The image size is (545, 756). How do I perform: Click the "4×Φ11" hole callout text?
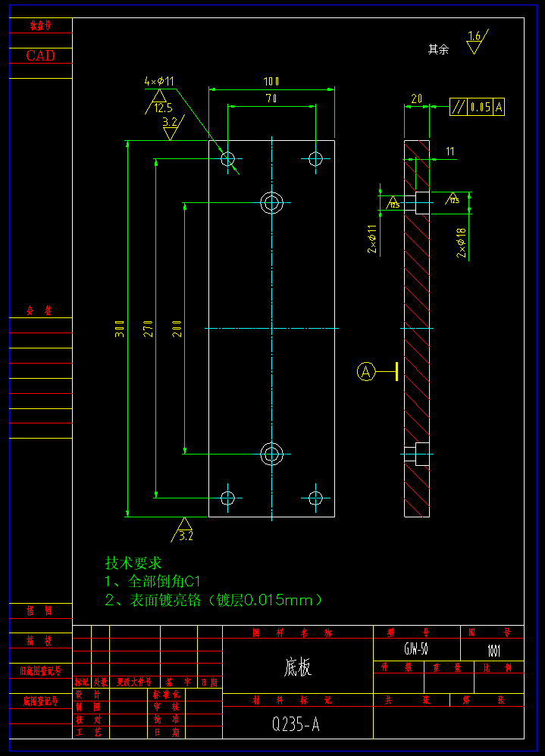tap(159, 82)
